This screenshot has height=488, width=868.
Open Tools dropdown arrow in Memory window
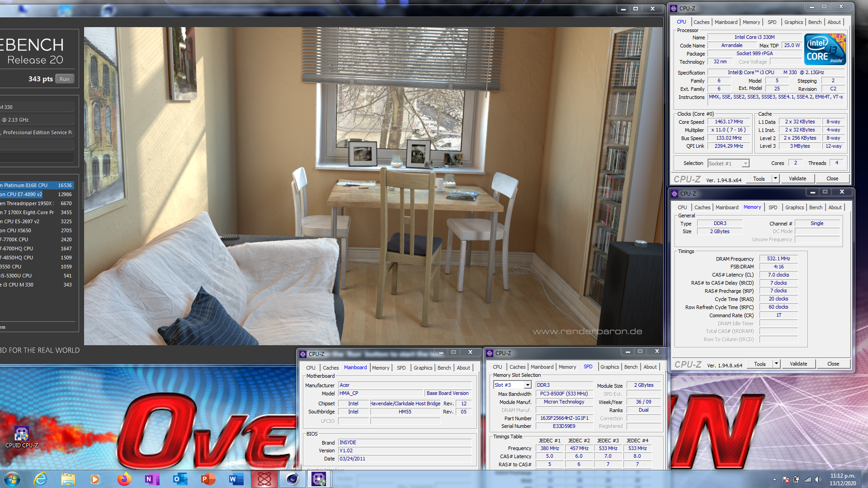(x=776, y=364)
